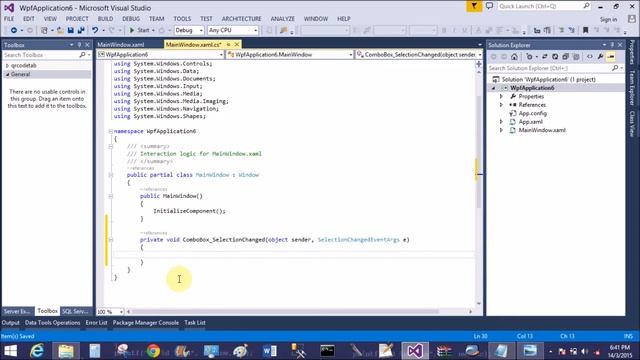640x360 pixels.
Task: Toggle pin on MainWindow.xaml.cs tab
Action: coord(228,44)
